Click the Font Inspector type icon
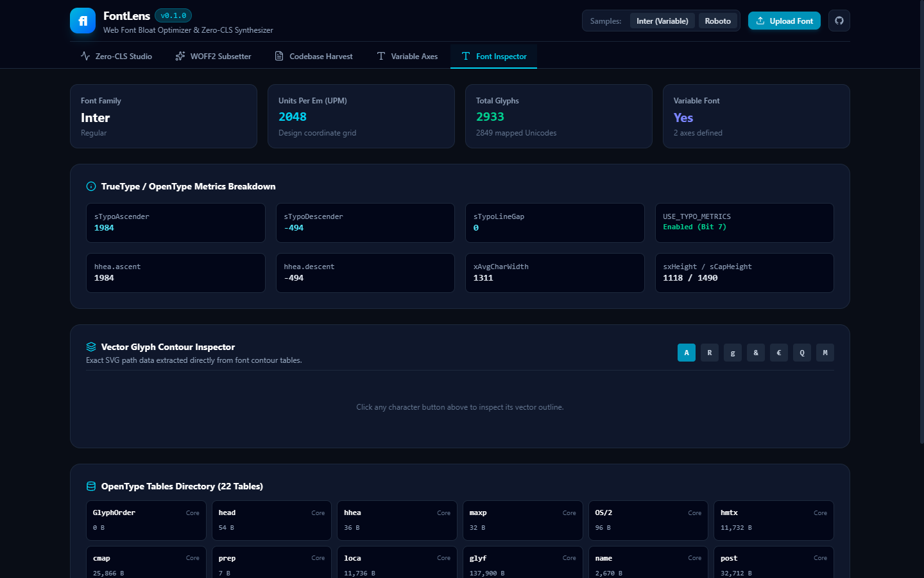924x578 pixels. click(466, 57)
